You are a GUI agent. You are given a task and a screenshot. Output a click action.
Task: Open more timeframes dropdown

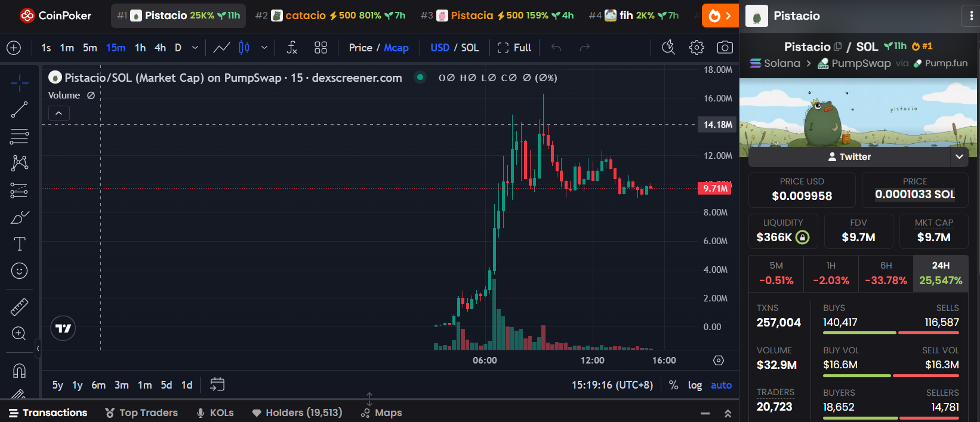click(x=195, y=48)
